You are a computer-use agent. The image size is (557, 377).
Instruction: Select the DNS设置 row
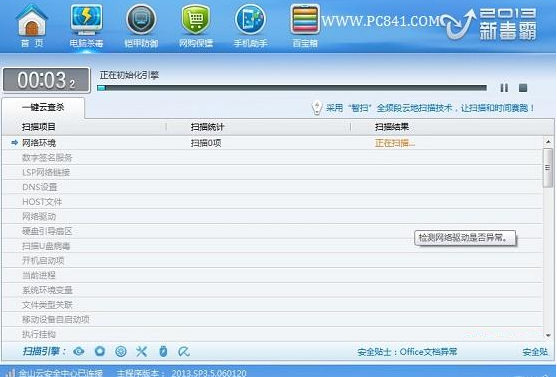tap(272, 187)
